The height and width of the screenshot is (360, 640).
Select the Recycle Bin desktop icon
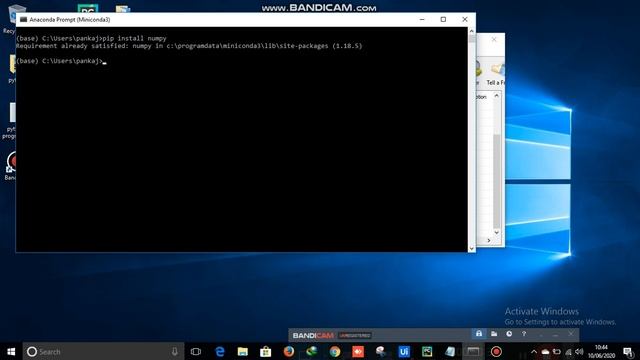[11, 19]
